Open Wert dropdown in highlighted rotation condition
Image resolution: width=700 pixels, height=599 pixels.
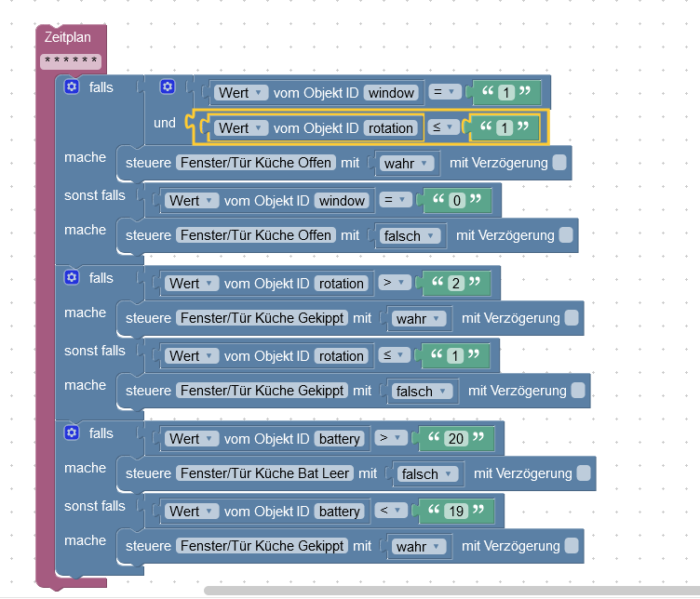point(240,128)
